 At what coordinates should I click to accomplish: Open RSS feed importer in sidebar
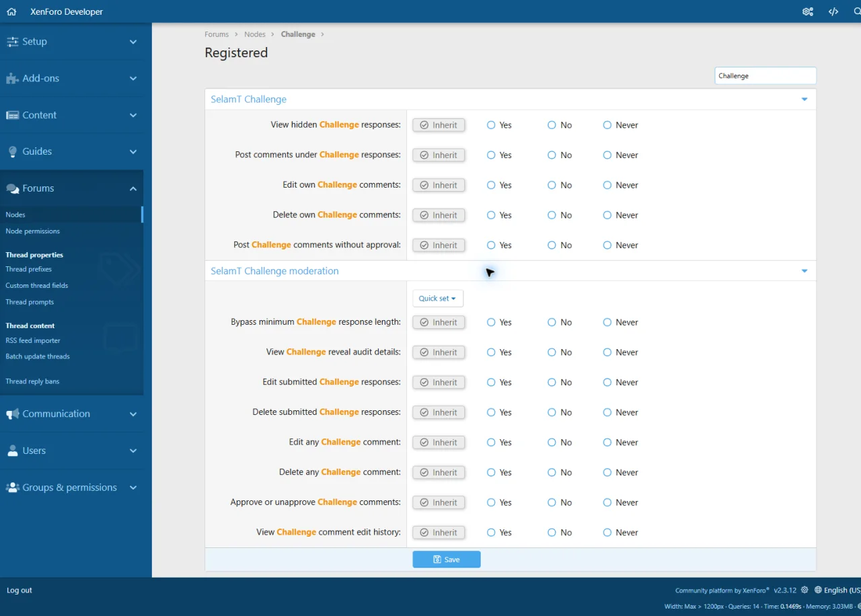pyautogui.click(x=33, y=341)
